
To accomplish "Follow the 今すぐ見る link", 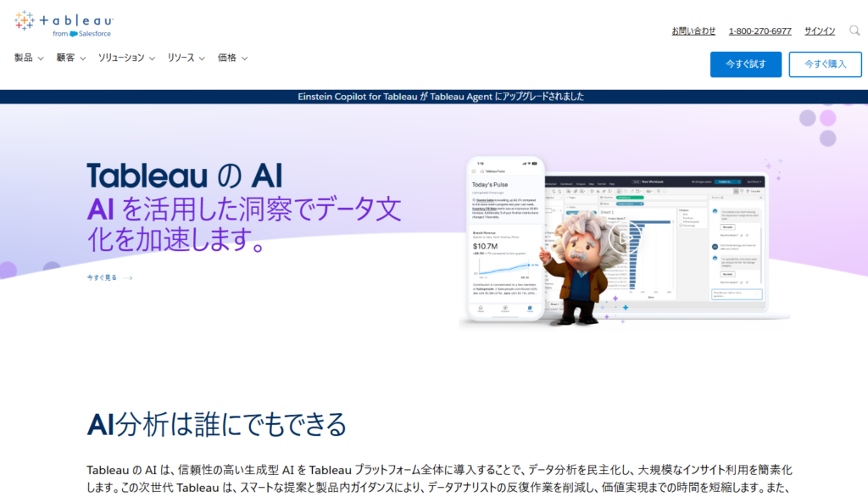I will 102,277.
